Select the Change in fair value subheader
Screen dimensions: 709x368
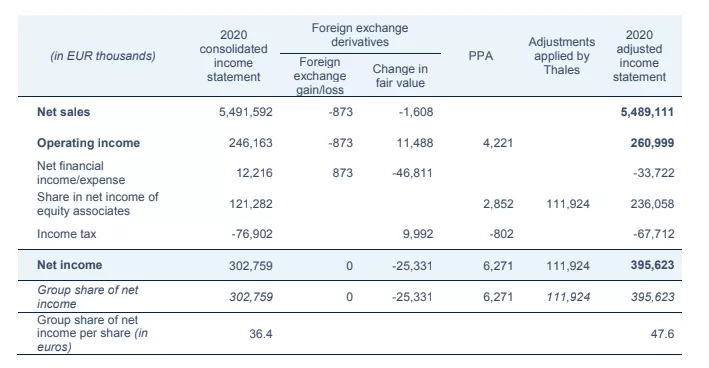point(400,76)
